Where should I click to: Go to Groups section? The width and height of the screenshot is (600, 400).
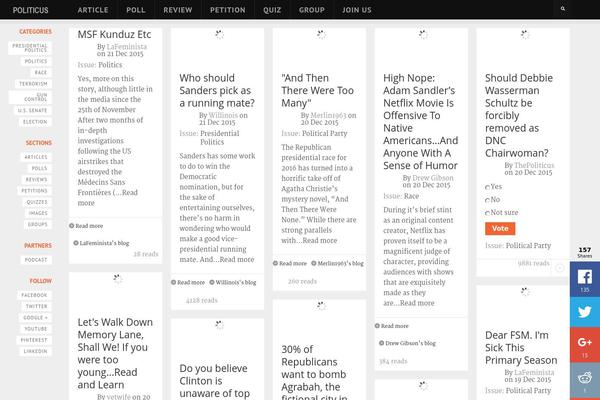point(38,224)
